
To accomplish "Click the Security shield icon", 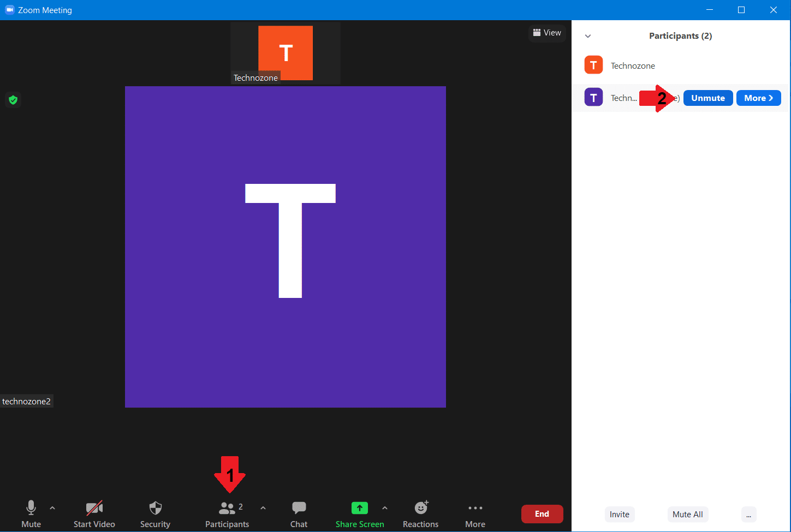I will pos(156,509).
